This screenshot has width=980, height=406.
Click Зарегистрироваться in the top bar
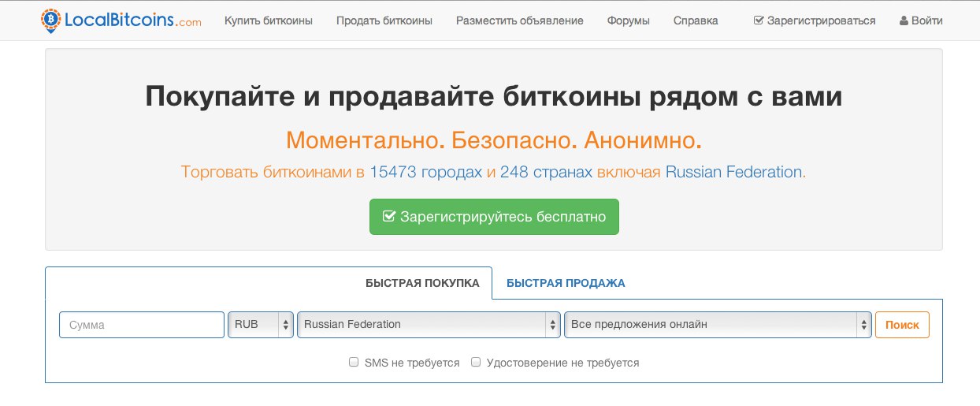click(815, 20)
